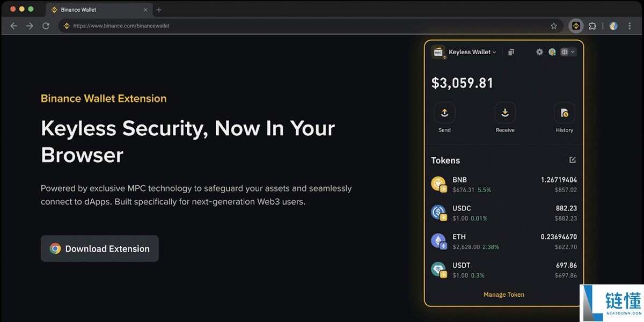Bookmark this page with star icon
The height and width of the screenshot is (322, 644).
(554, 26)
